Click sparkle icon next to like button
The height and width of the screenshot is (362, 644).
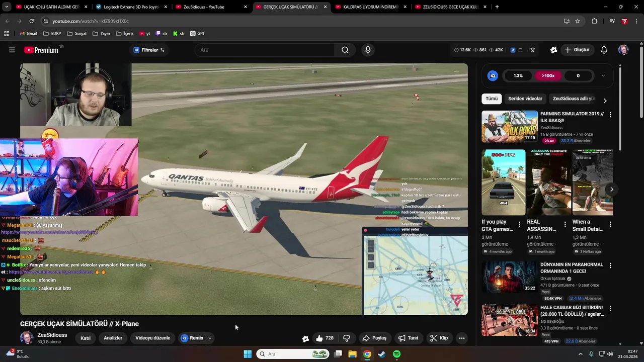coord(305,338)
